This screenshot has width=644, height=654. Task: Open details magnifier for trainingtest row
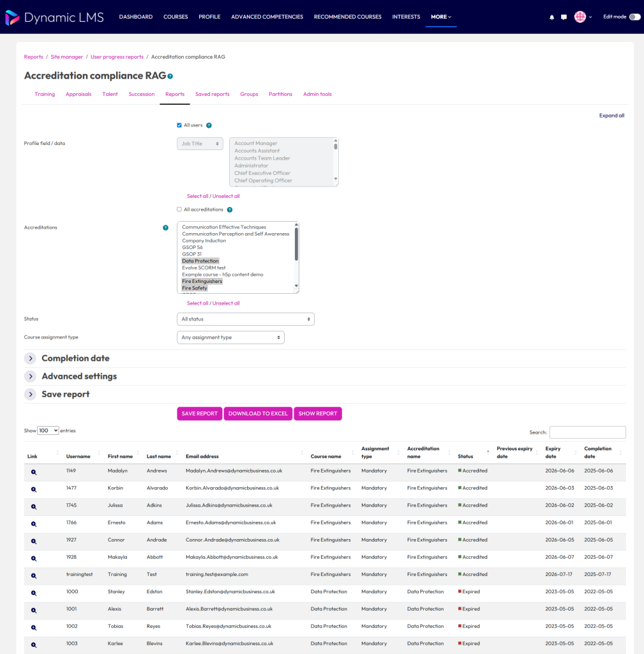click(34, 576)
